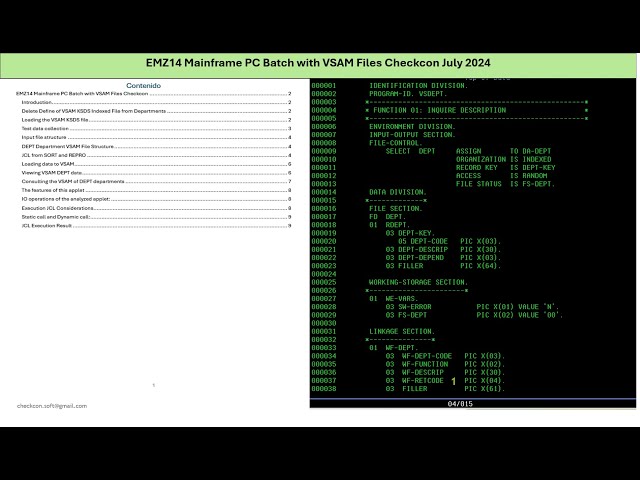Click the ORGANIZATION IS INDEXED line
Image resolution: width=640 pixels, height=480 pixels.
[x=504, y=159]
